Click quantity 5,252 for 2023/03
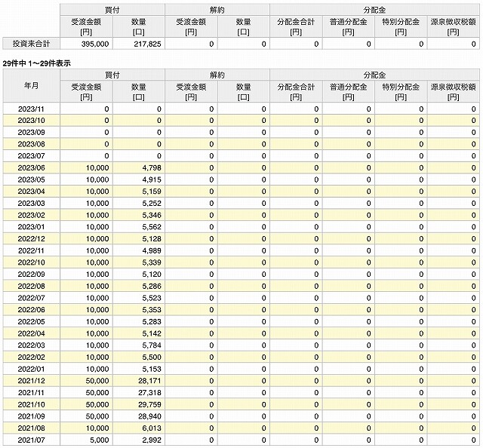483x448 pixels. point(152,204)
